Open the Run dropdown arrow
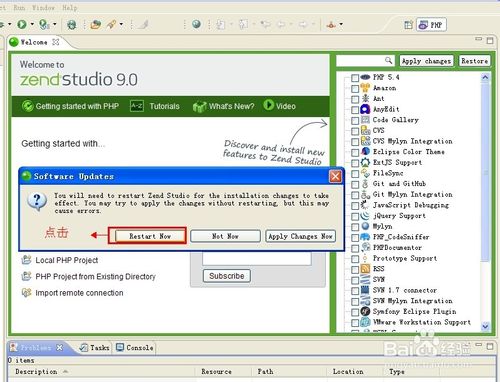The image size is (500, 382). (32, 24)
